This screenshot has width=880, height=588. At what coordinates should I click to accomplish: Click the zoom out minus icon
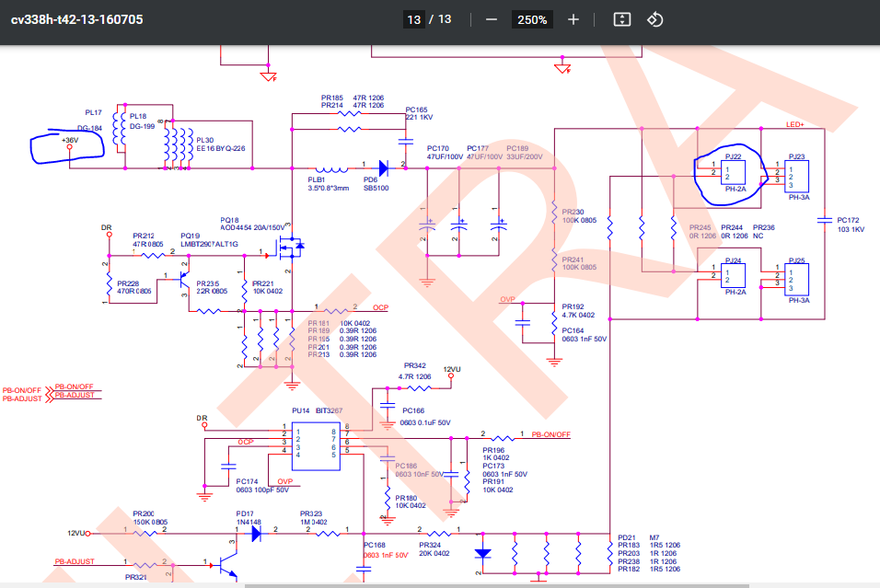(491, 19)
